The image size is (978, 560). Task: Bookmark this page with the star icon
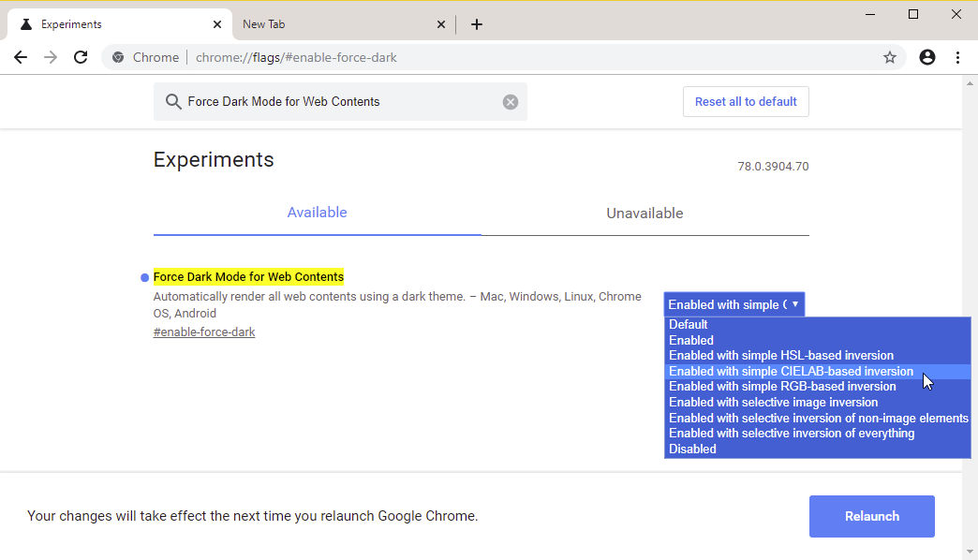coord(889,57)
